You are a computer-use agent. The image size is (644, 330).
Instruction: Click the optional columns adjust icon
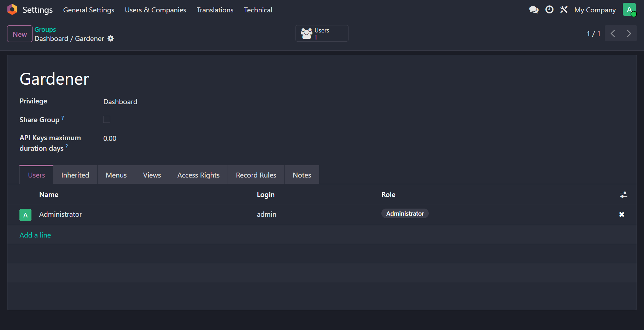pos(623,194)
